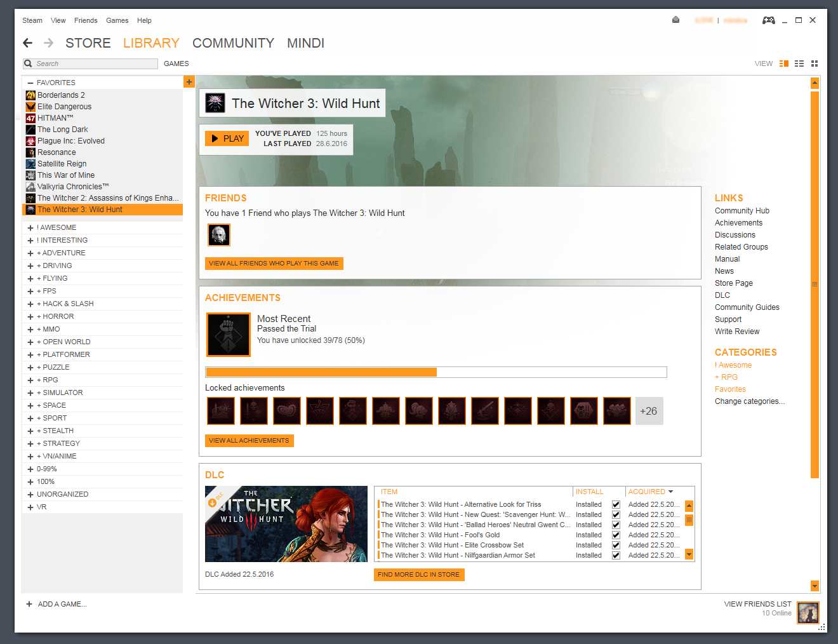838x644 pixels.
Task: Open the MINDI profile tab
Action: pyautogui.click(x=305, y=43)
